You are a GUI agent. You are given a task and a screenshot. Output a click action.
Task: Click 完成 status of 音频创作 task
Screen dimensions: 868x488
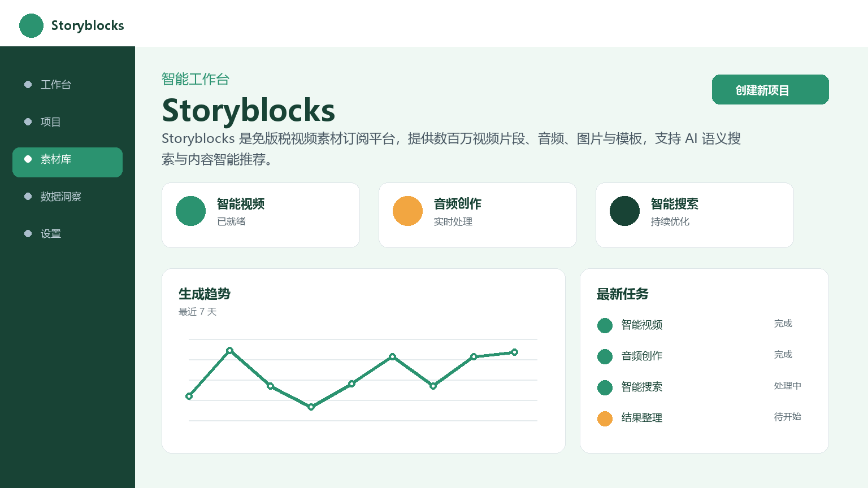[x=783, y=355]
